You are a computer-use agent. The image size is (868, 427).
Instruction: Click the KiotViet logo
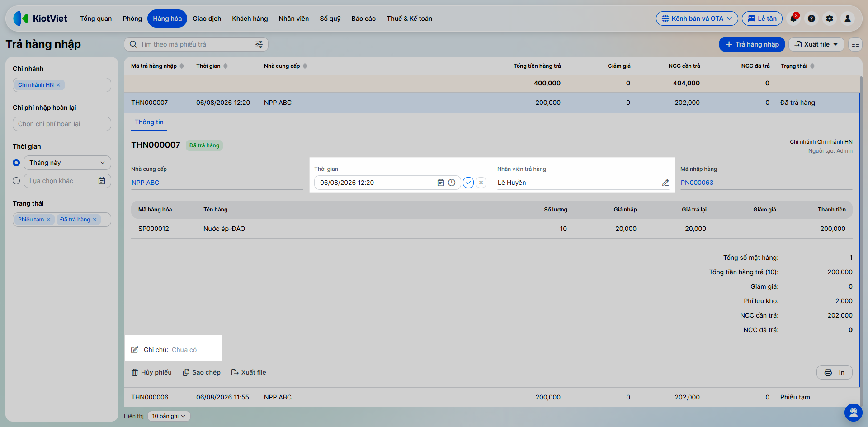tap(40, 19)
